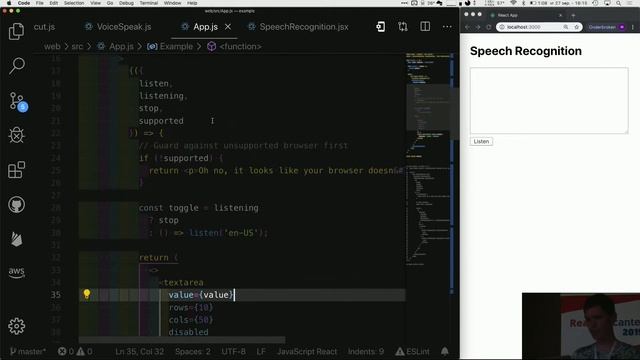
Task: Switch to the SpeechRecognition.jsx tab
Action: (x=299, y=27)
